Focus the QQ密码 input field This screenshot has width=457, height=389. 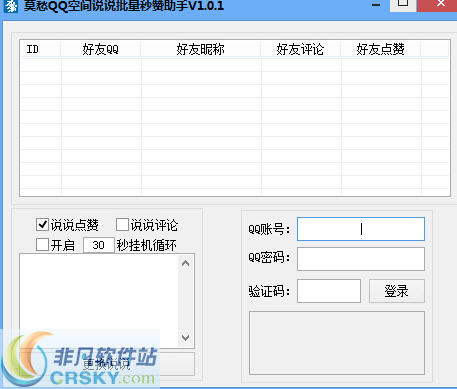tap(361, 259)
